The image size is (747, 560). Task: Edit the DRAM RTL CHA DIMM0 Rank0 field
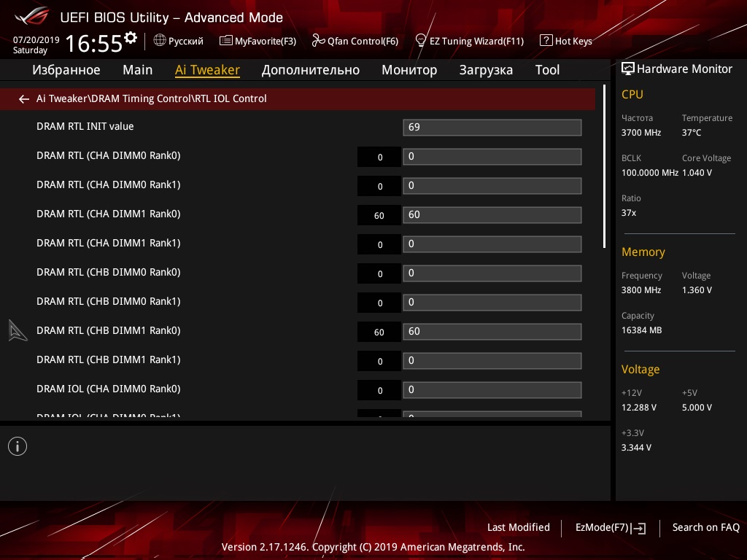(492, 157)
